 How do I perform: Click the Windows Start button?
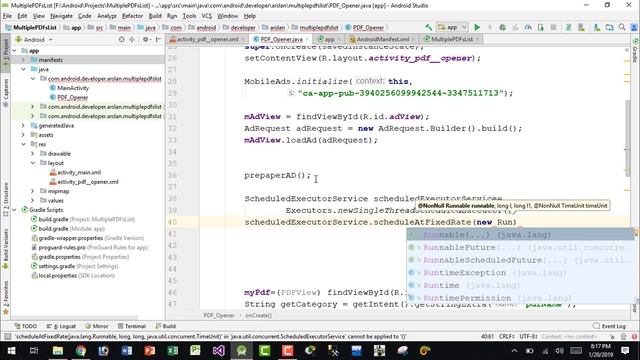(11, 351)
